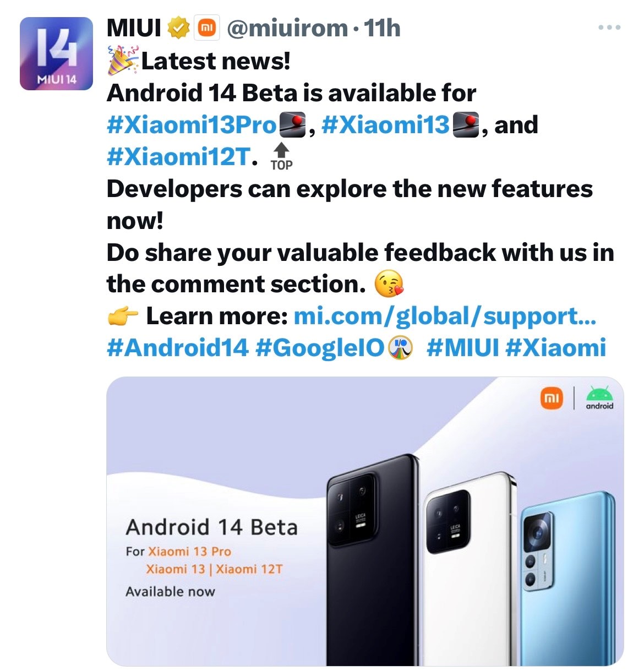Open the MIUI display name

coord(134,28)
